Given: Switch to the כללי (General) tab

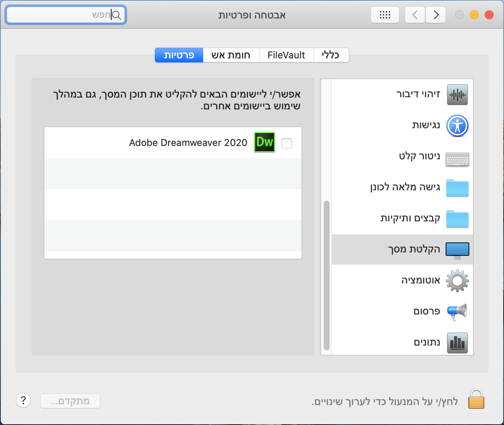Looking at the screenshot, I should tap(331, 55).
